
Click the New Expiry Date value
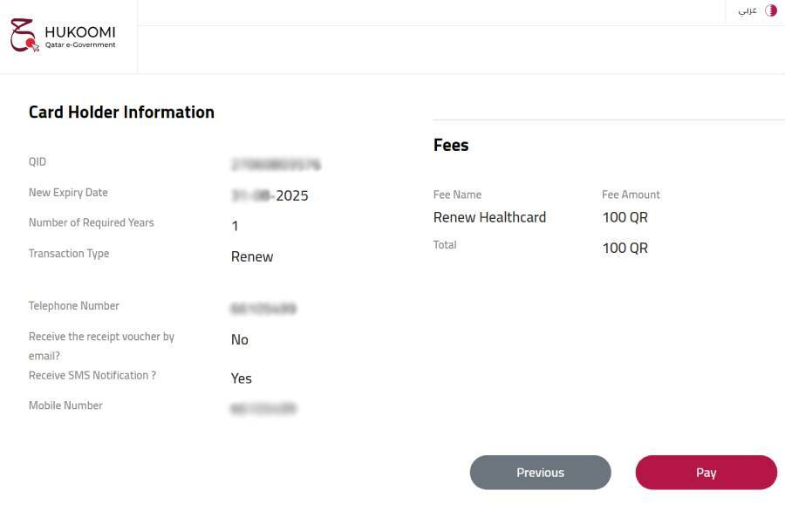271,195
